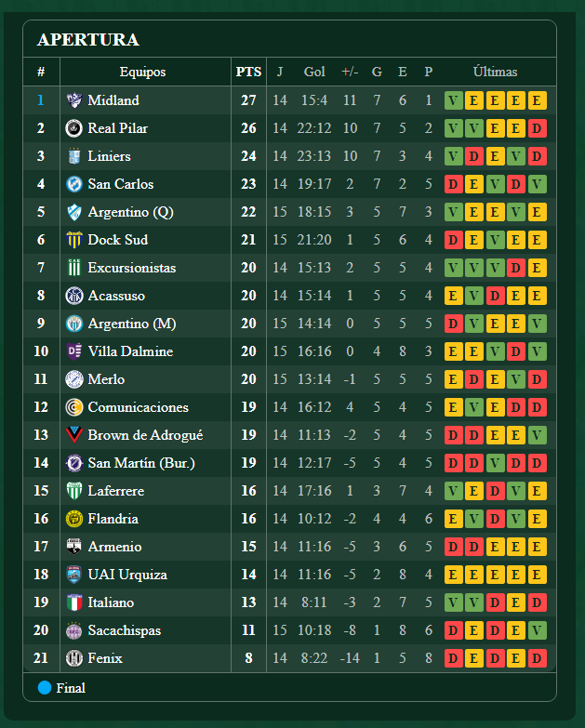Click the blue Final legend dot
This screenshot has width=585, height=728.
[45, 688]
